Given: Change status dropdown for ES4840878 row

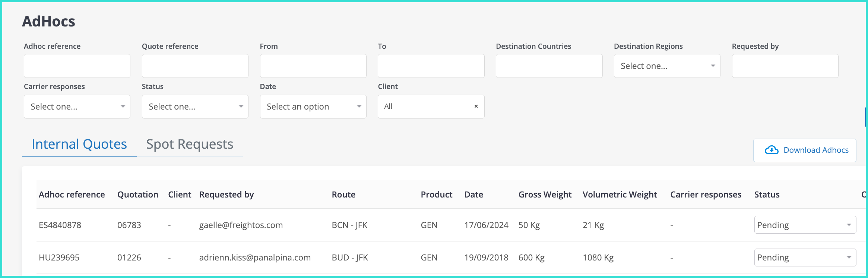Looking at the screenshot, I should coord(805,225).
